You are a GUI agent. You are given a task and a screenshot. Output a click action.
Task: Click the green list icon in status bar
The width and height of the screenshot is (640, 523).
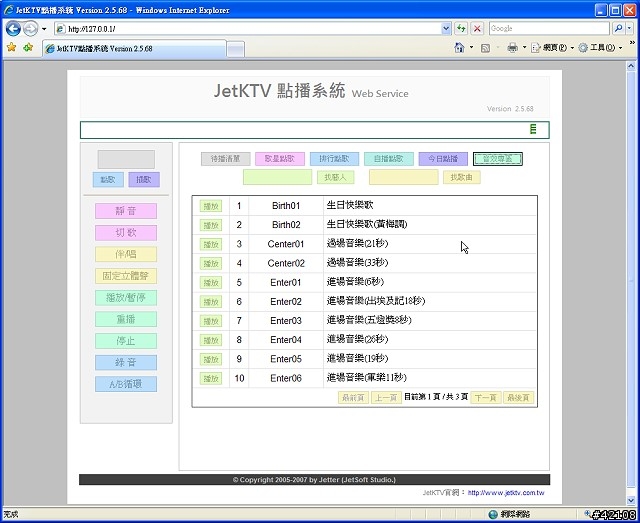[533, 129]
